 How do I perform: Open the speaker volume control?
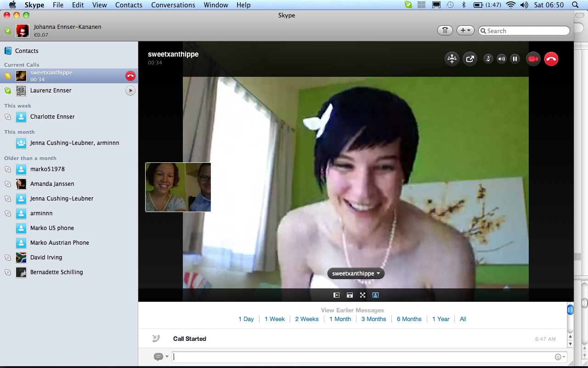pyautogui.click(x=502, y=59)
